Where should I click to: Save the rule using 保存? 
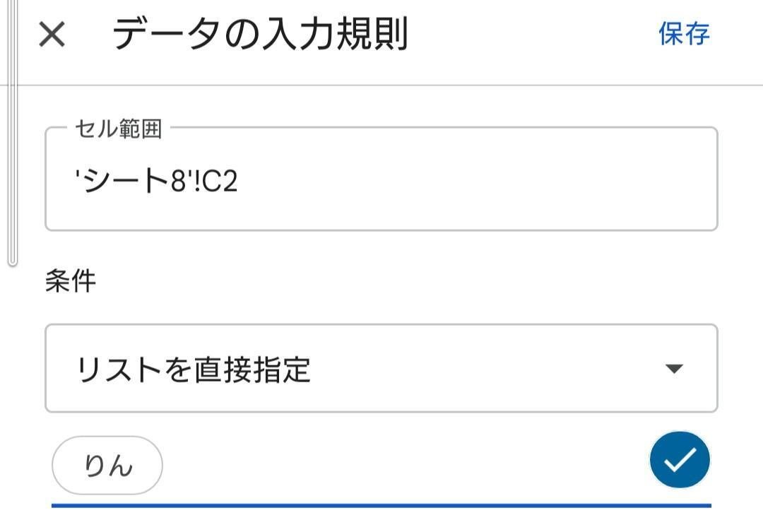pos(684,34)
